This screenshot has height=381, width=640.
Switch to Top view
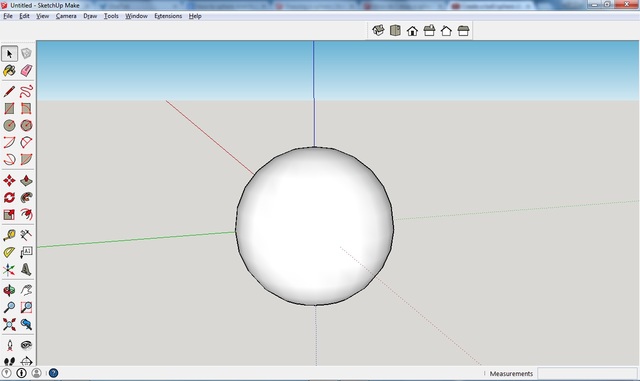[x=395, y=30]
